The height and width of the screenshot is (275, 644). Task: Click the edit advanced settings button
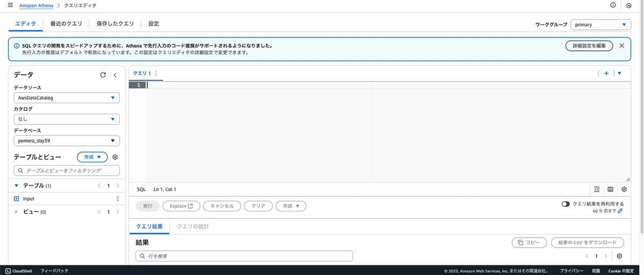pos(589,46)
